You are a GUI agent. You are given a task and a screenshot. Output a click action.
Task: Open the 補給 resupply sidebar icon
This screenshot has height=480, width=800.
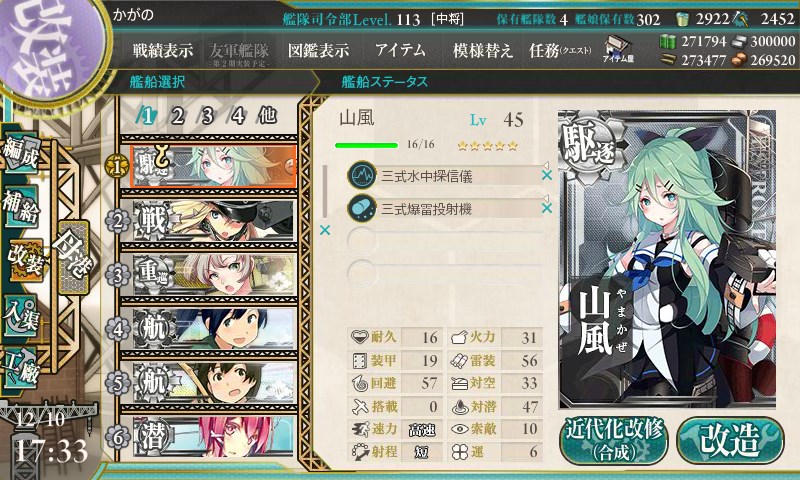21,206
